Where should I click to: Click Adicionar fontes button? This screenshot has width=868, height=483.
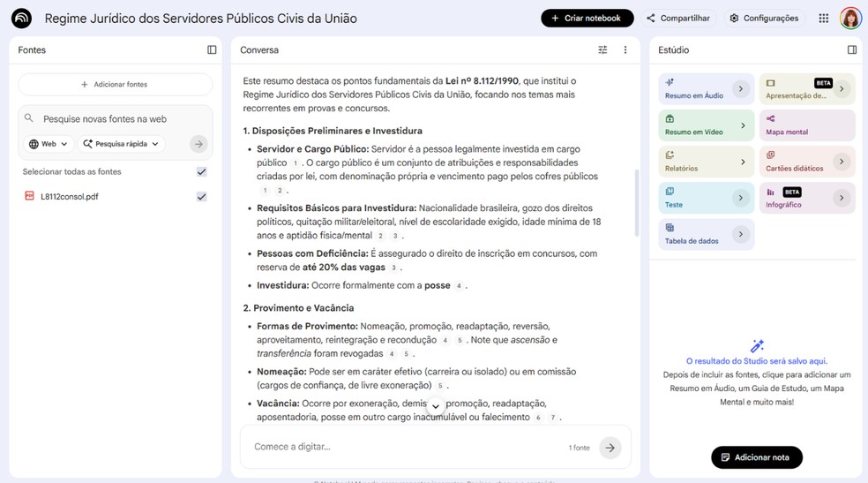[x=116, y=84]
